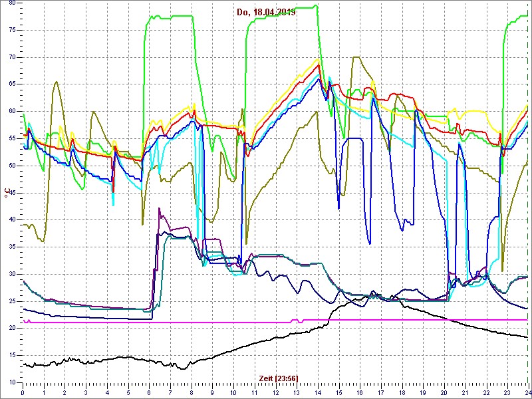Select the 40 label on the temperature axis
Viewport: 532px width, 399px height.
pyautogui.click(x=12, y=220)
